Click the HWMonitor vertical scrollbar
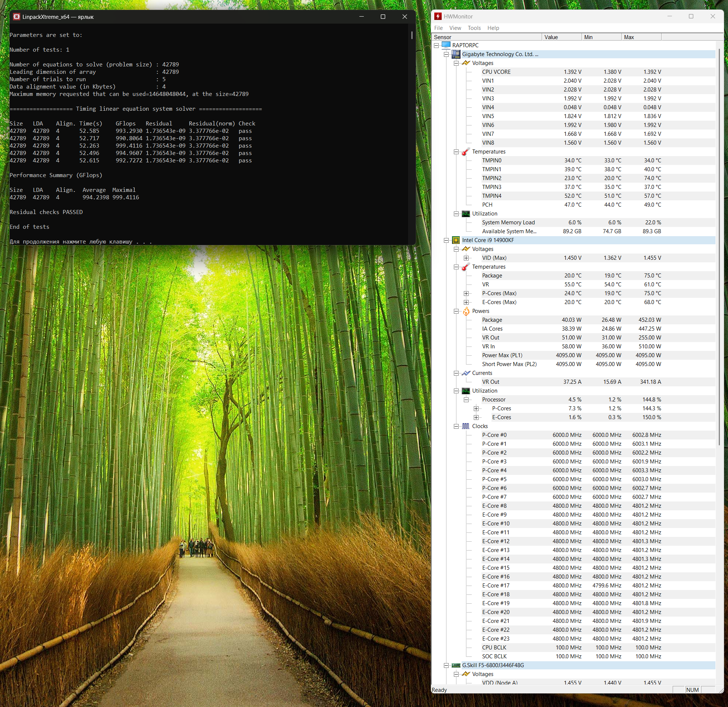The width and height of the screenshot is (728, 707). pos(720,245)
